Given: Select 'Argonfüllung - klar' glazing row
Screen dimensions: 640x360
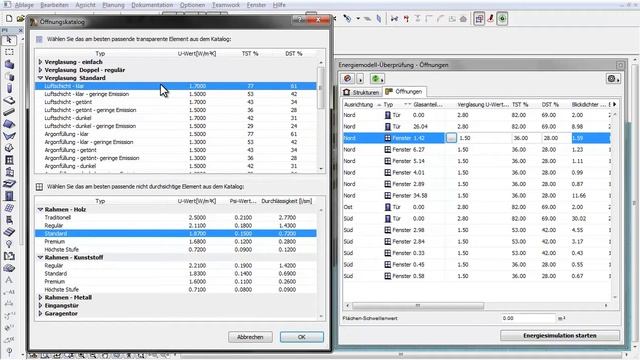Looking at the screenshot, I should (176, 134).
